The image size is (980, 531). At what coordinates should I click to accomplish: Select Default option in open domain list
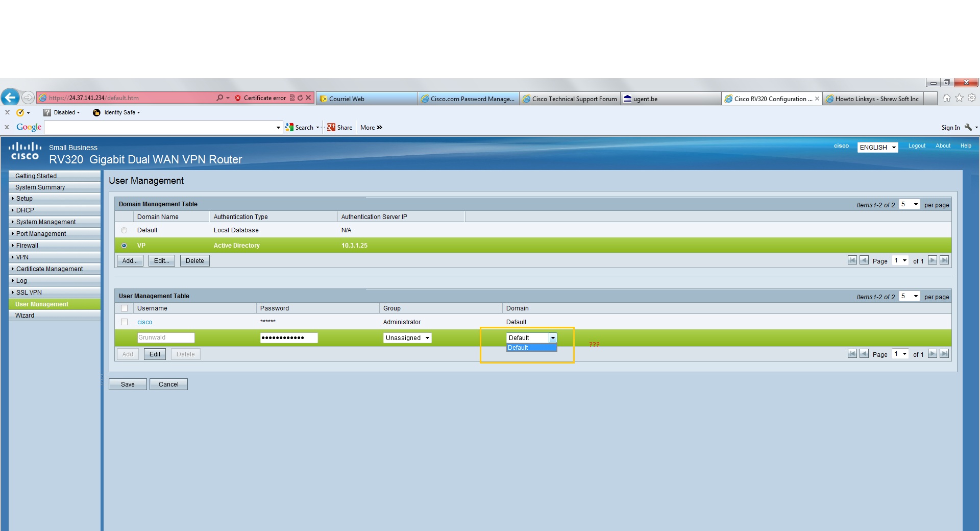(531, 348)
